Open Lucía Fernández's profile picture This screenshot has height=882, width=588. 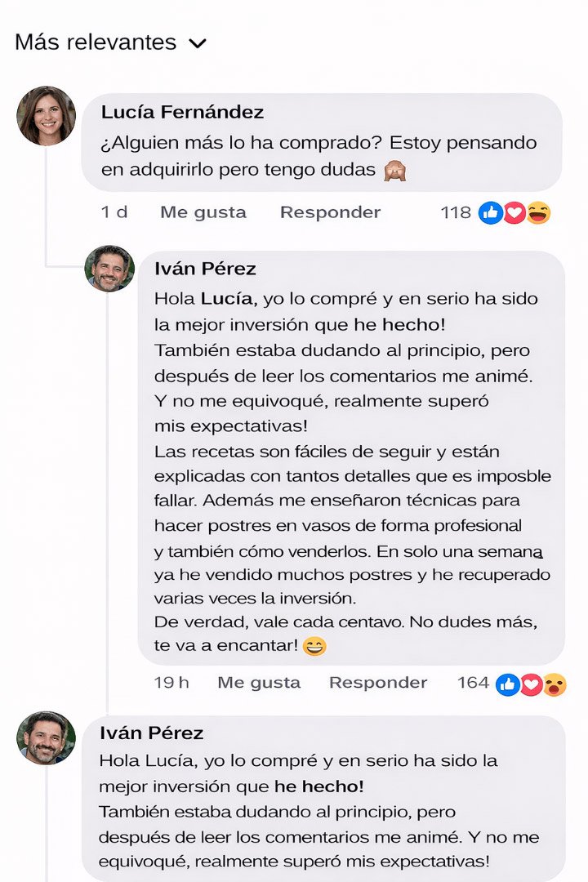(x=46, y=116)
